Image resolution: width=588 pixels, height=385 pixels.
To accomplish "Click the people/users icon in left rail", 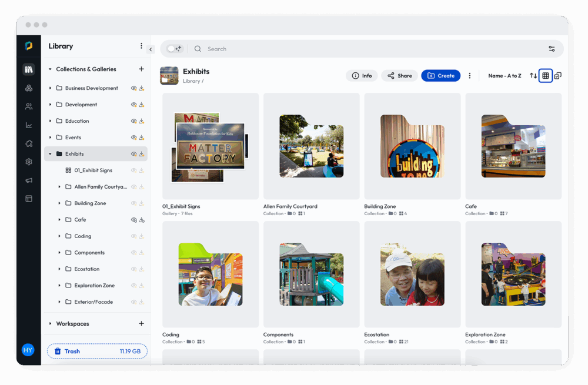I will [x=28, y=106].
